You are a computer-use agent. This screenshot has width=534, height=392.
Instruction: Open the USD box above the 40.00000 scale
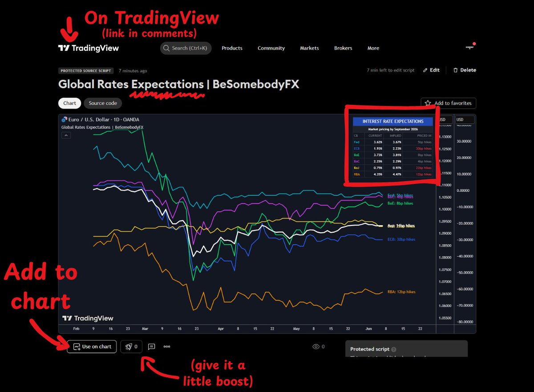pyautogui.click(x=465, y=120)
